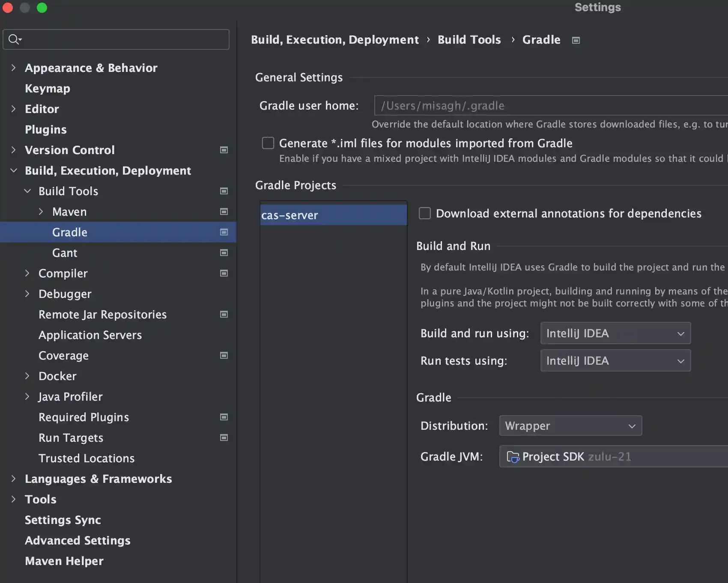
Task: Select Gant under Build Tools
Action: click(x=65, y=253)
